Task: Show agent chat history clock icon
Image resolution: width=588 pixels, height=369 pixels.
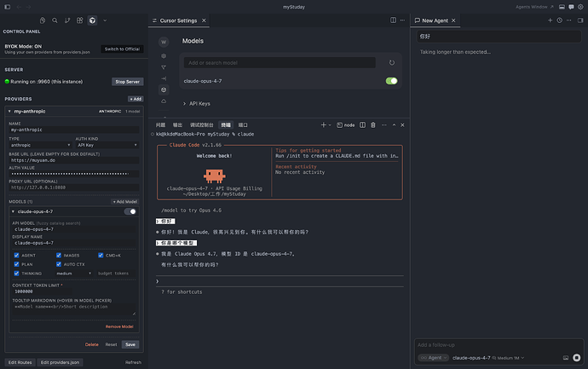Action: (x=559, y=20)
